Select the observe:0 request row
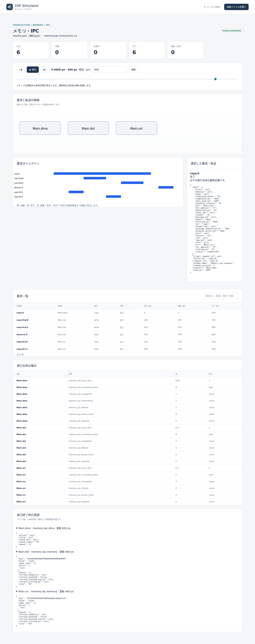255x644 pixels. 127,334
